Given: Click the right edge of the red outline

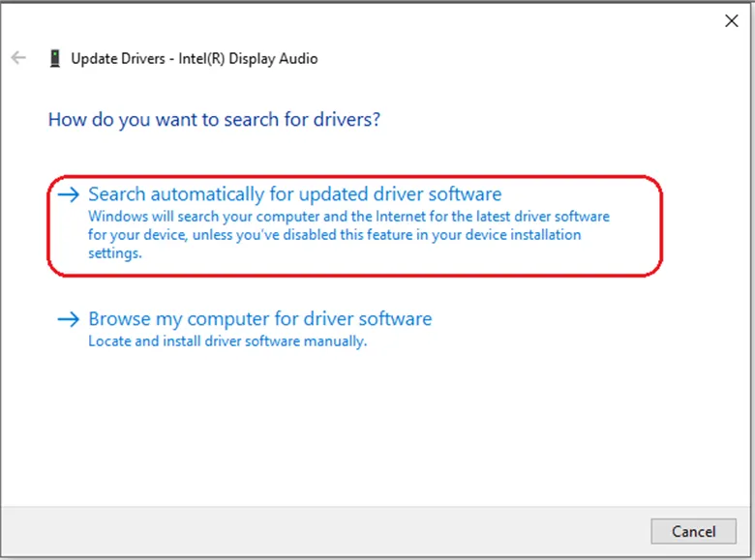Looking at the screenshot, I should pyautogui.click(x=661, y=224).
